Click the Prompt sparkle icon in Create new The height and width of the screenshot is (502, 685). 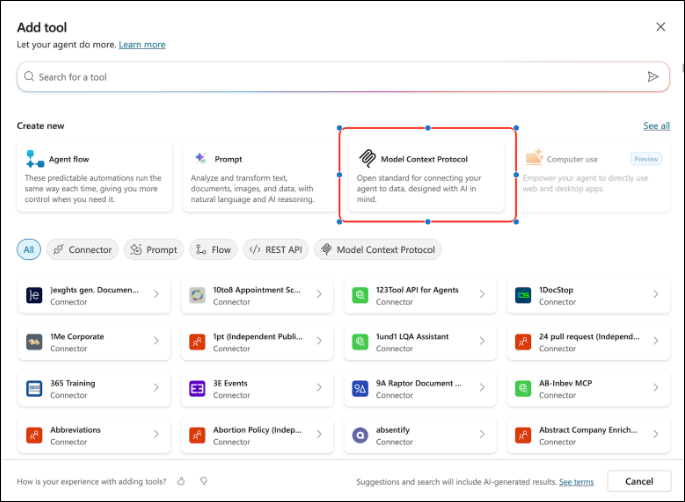pos(201,158)
